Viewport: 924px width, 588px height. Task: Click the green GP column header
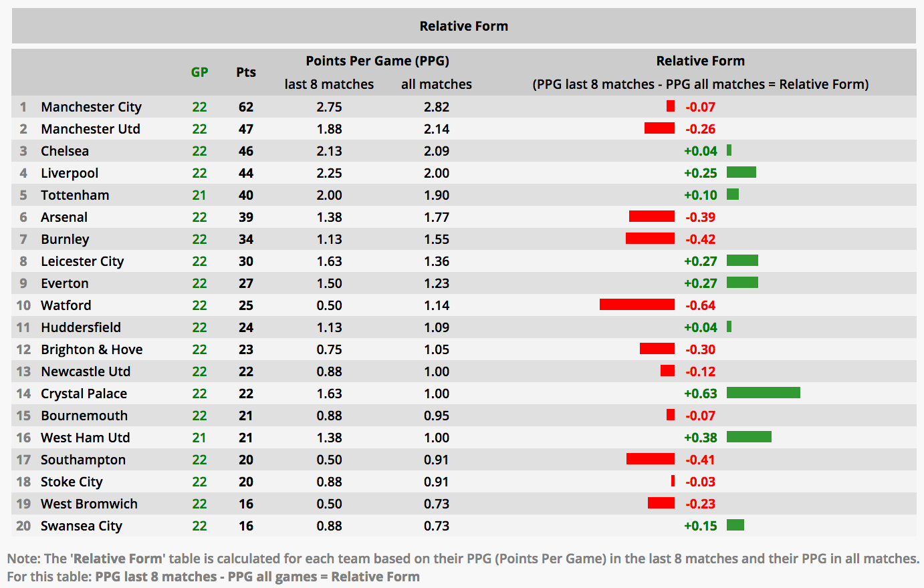pos(199,72)
